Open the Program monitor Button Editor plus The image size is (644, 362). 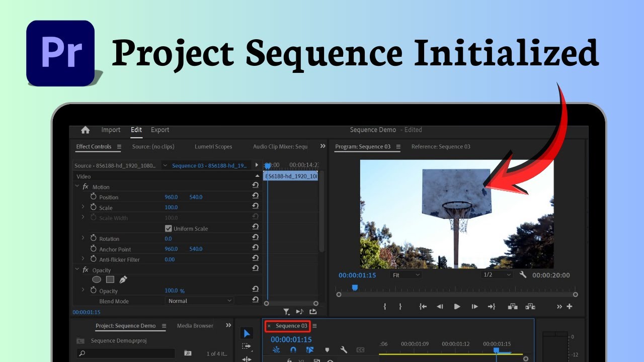(570, 306)
